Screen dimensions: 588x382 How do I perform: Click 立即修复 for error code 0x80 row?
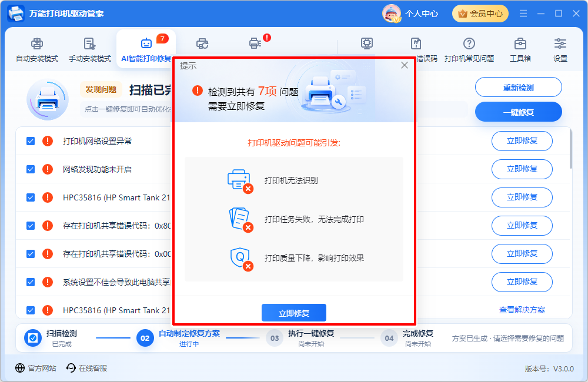click(x=522, y=226)
